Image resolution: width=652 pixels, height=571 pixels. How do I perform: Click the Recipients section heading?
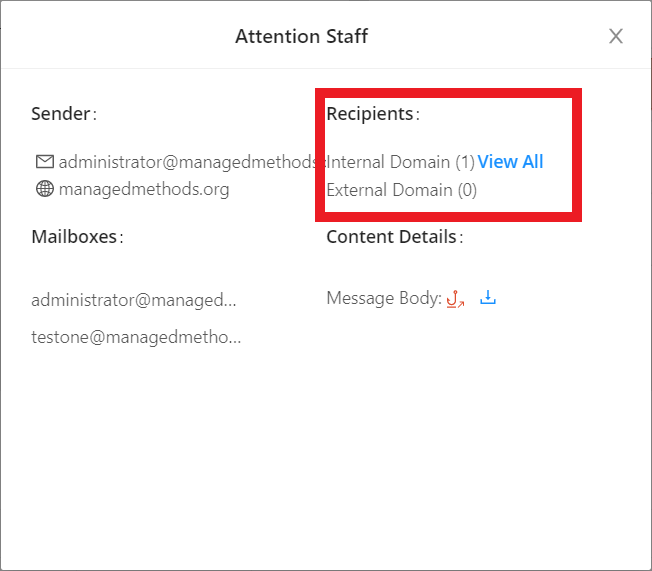coord(369,114)
